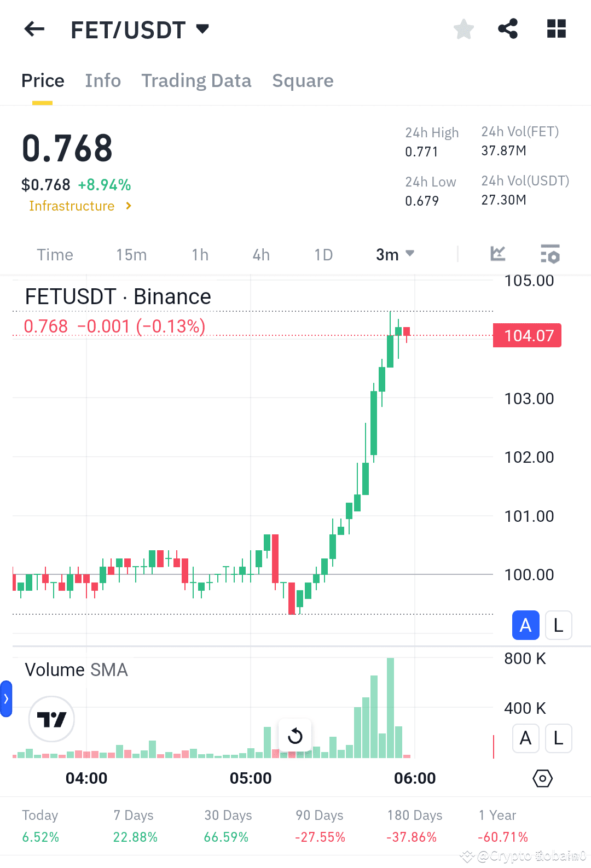Image resolution: width=591 pixels, height=868 pixels.
Task: Add FET/USDT to favorites with the star
Action: click(x=463, y=29)
